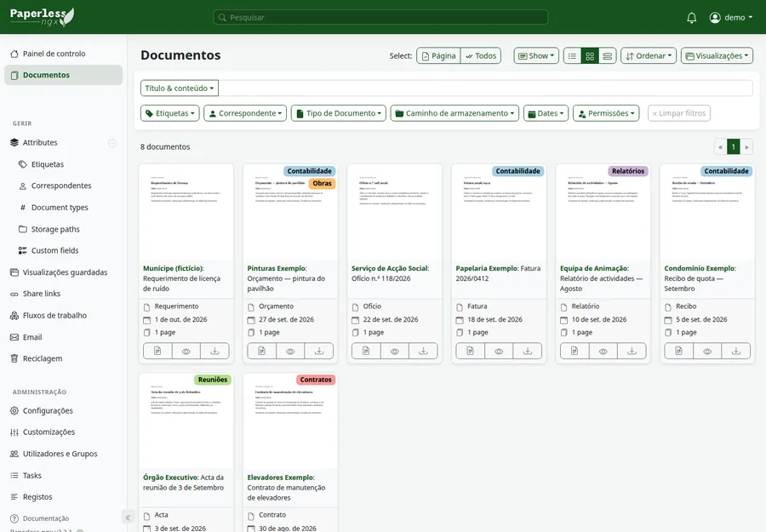Select page 1 in pagination
Image resolution: width=766 pixels, height=532 pixels.
tap(734, 146)
